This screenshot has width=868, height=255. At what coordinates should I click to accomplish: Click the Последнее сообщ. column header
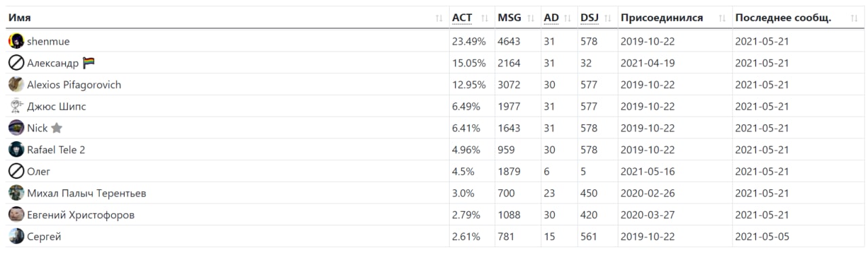[783, 18]
